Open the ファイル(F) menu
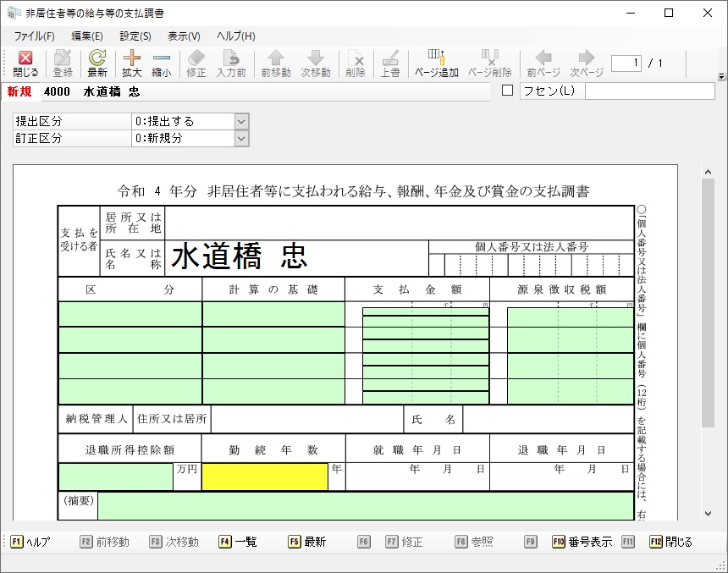Viewport: 728px width, 573px height. click(x=34, y=36)
